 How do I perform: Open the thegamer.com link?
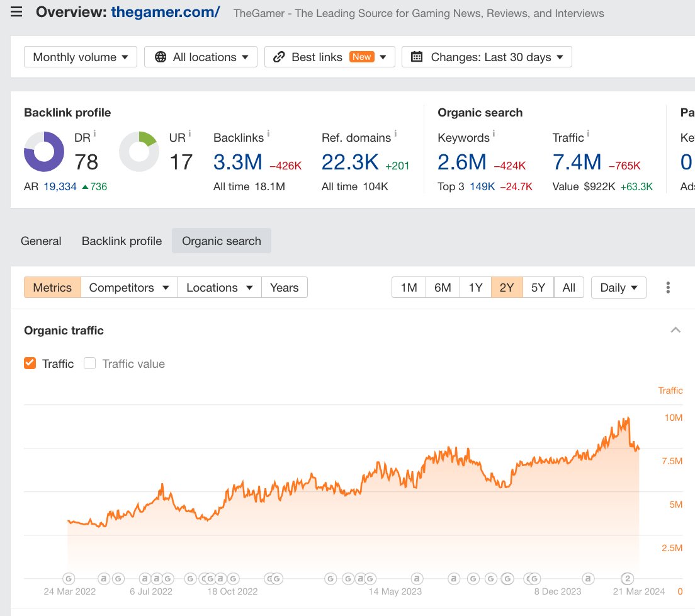[x=165, y=11]
